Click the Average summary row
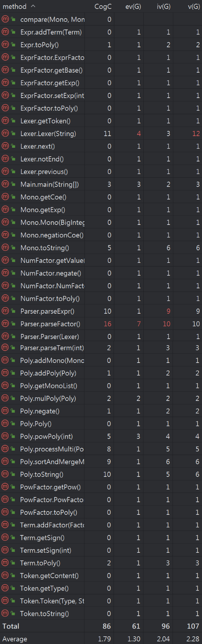202x644 pixels. click(101, 639)
